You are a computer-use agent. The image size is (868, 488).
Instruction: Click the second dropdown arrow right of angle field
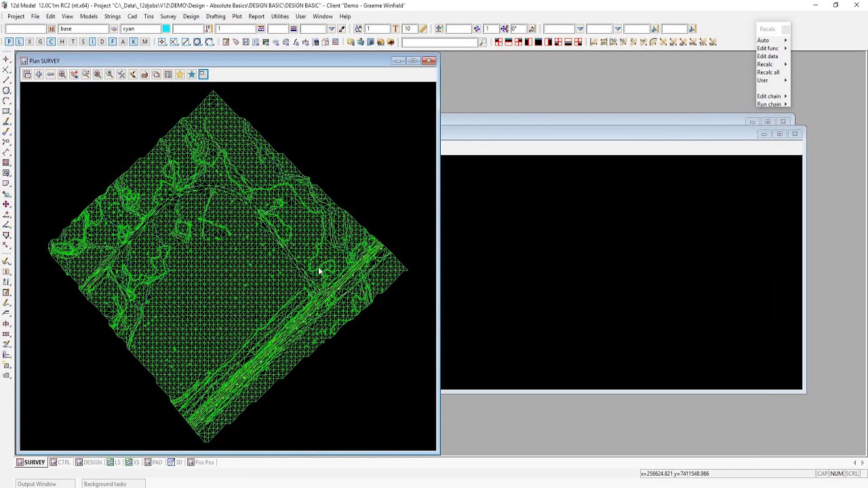(618, 28)
